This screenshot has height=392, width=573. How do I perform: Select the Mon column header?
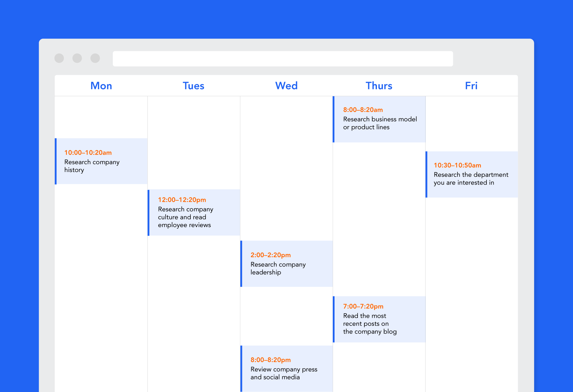101,86
